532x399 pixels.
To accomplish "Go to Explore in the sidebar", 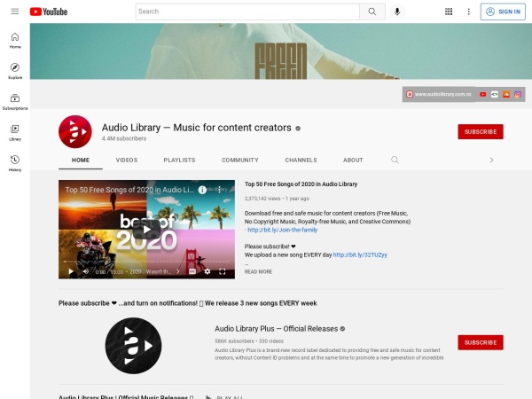I will pyautogui.click(x=15, y=71).
